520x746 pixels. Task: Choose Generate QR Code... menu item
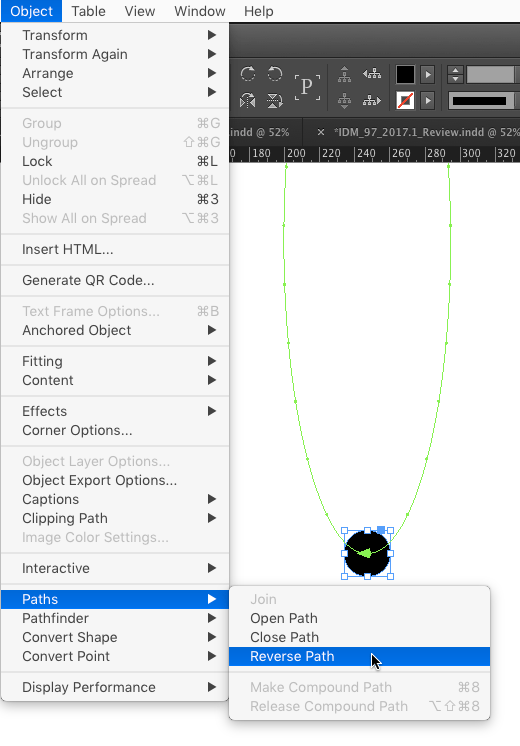[115, 280]
